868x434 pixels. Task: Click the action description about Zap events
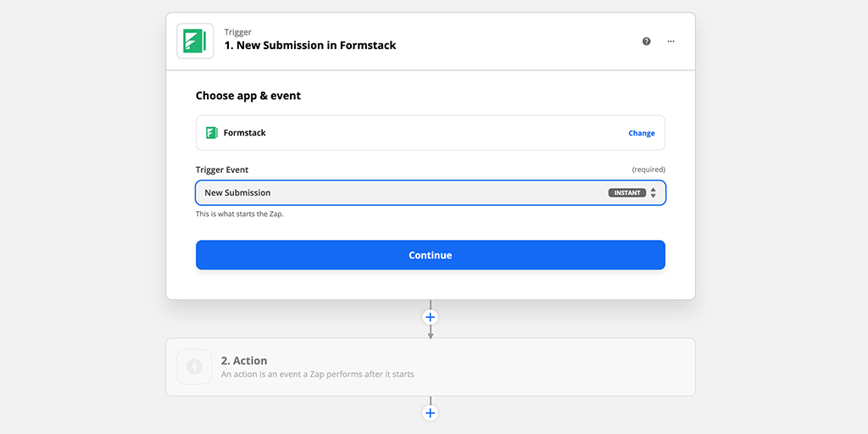click(x=317, y=374)
